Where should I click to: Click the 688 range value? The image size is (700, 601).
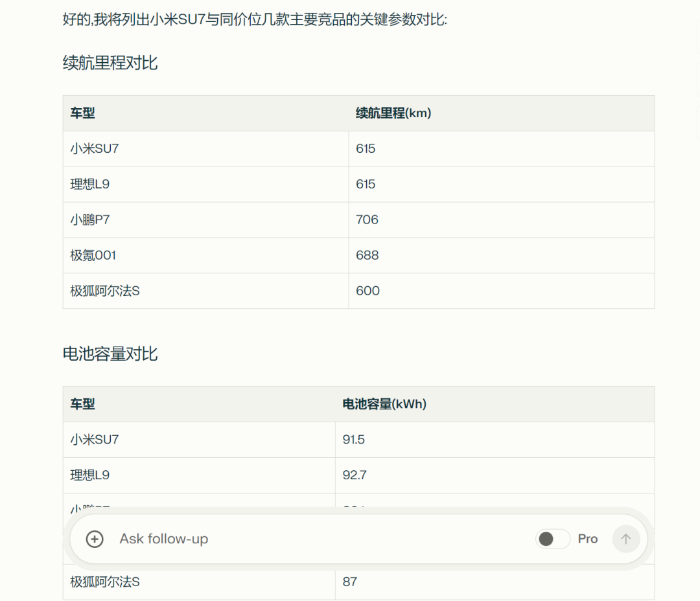[367, 255]
